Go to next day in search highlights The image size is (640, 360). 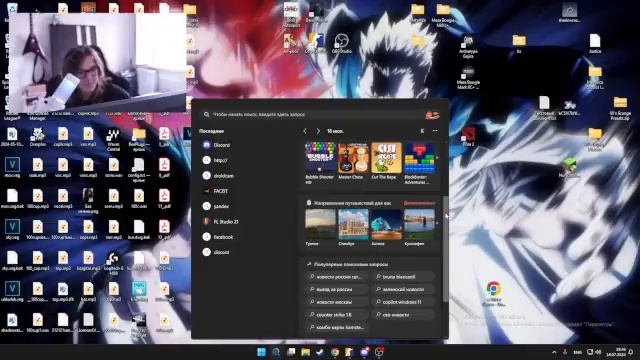[318, 131]
